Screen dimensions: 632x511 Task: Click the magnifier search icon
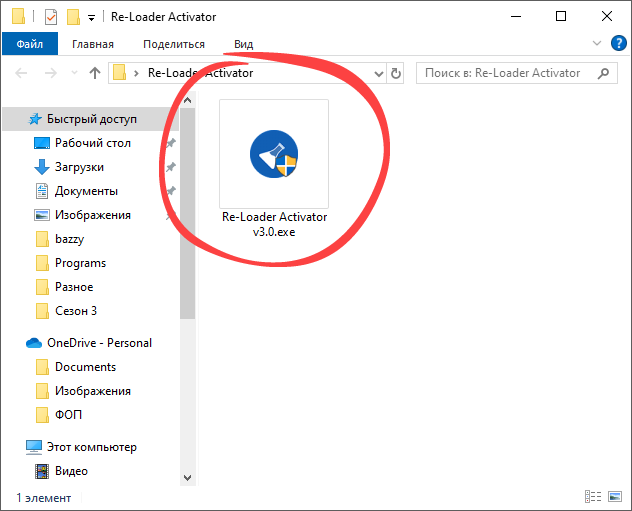(x=603, y=73)
